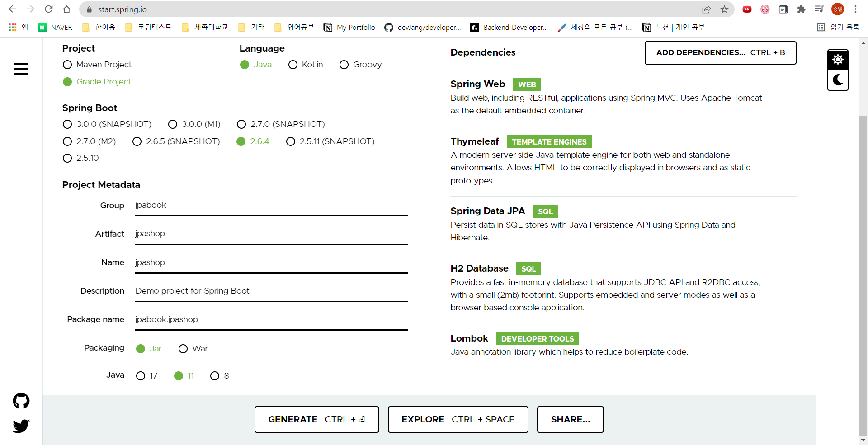Choose Spring Boot 2.7.0 (SNAPSHOT)
This screenshot has width=868, height=445.
click(x=281, y=124)
